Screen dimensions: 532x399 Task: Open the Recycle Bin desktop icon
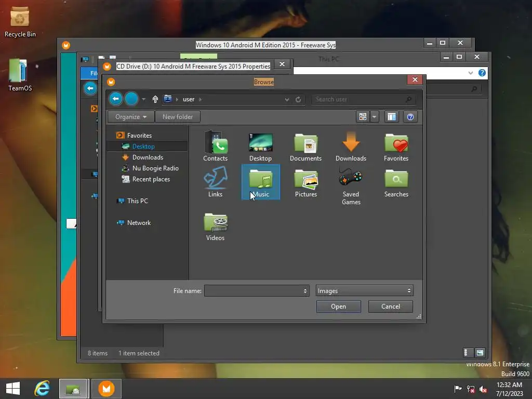click(20, 21)
